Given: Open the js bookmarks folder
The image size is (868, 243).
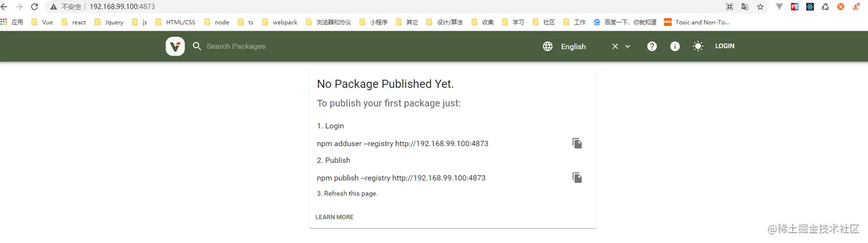Looking at the screenshot, I should tap(139, 22).
